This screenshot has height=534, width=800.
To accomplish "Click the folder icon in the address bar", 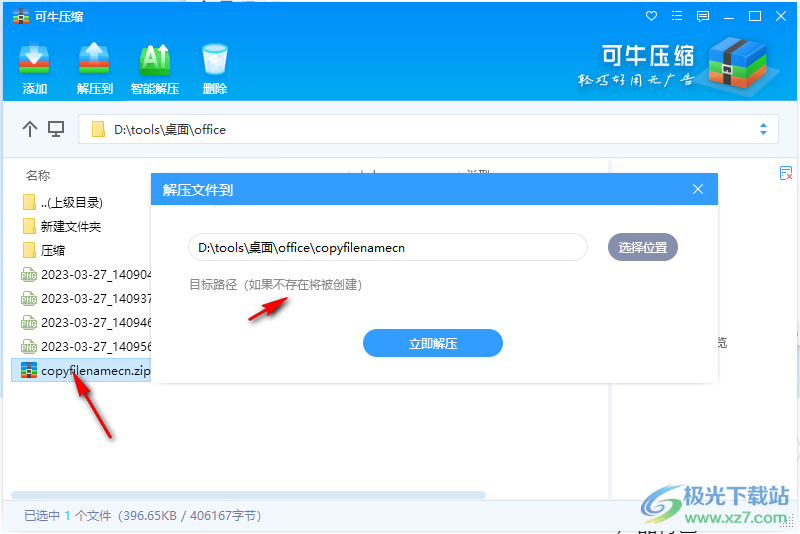I will pyautogui.click(x=98, y=129).
